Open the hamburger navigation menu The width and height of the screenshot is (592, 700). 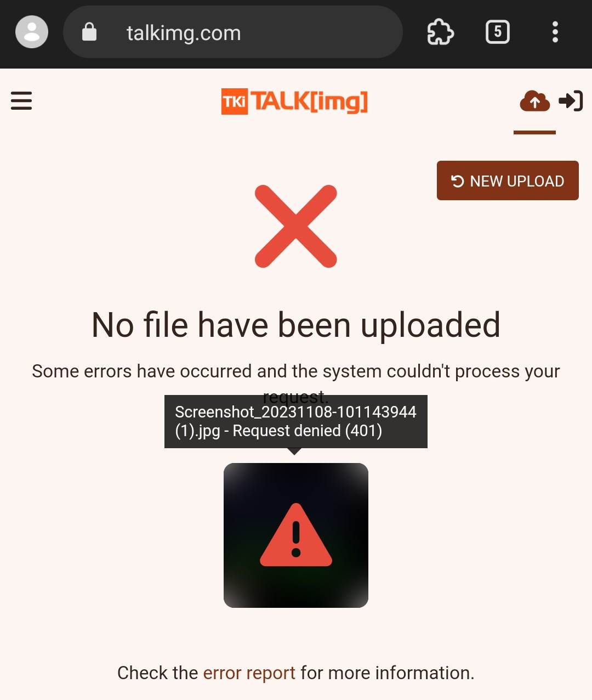21,101
